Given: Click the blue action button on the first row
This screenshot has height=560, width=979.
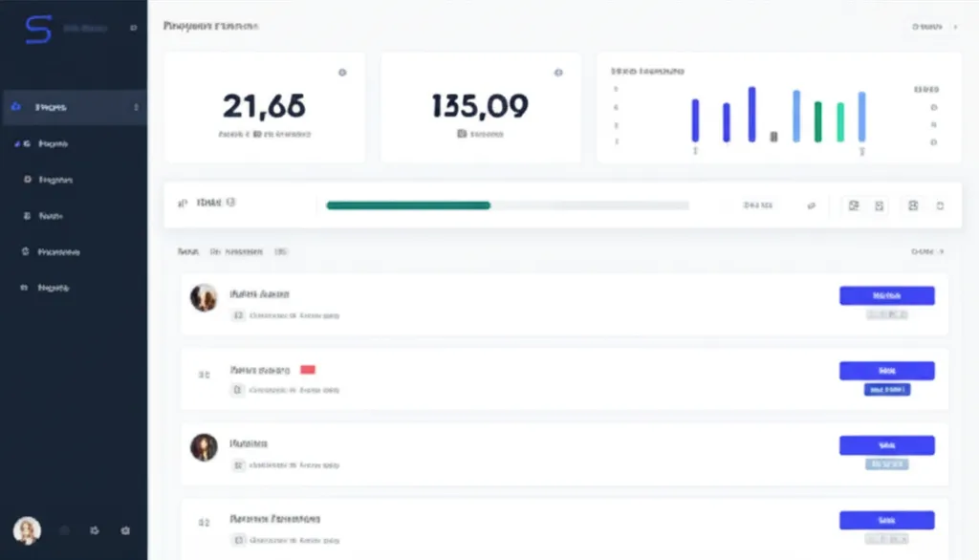Looking at the screenshot, I should click(x=887, y=295).
